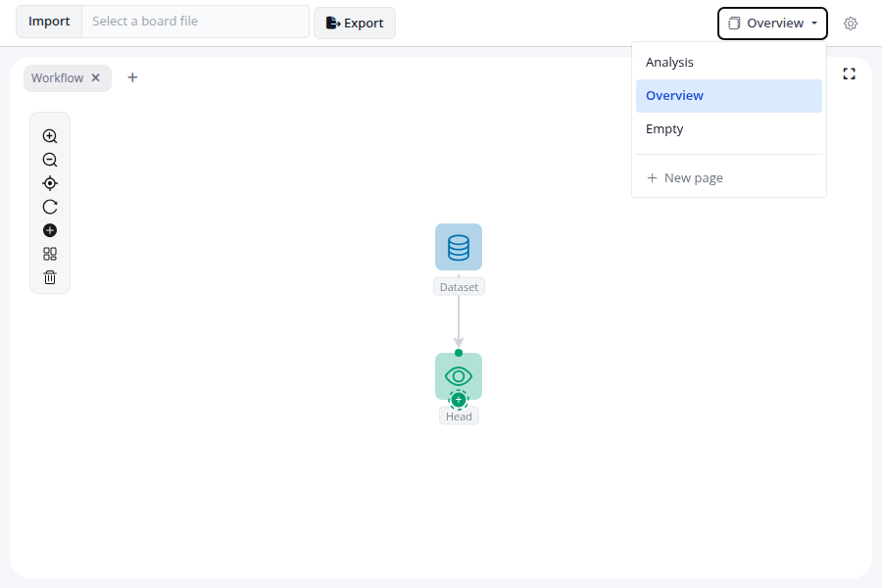This screenshot has height=588, width=882.
Task: Collapse the Overview page dropdown
Action: pos(772,24)
